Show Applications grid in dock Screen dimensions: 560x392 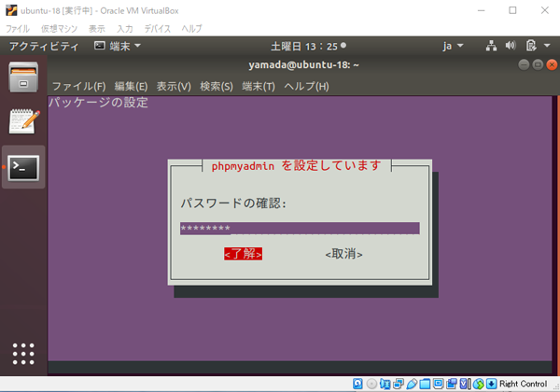(x=23, y=354)
